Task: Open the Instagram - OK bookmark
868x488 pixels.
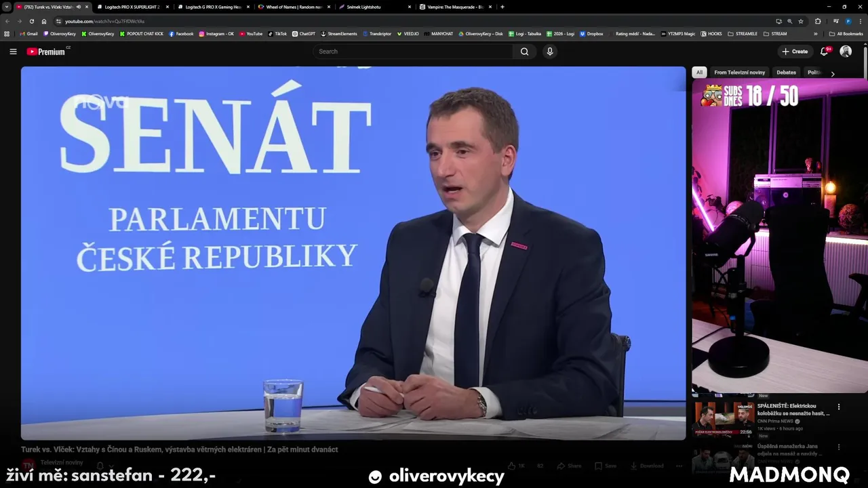Action: [x=216, y=34]
